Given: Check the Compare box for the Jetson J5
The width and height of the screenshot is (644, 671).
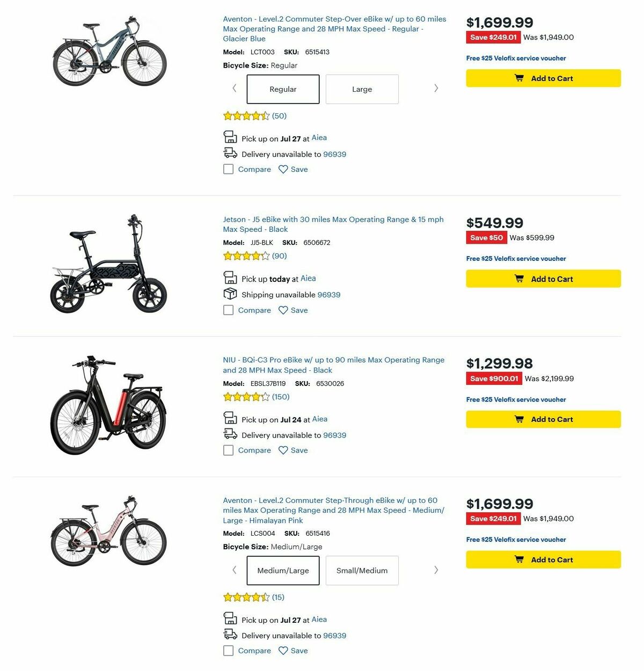Looking at the screenshot, I should [228, 310].
